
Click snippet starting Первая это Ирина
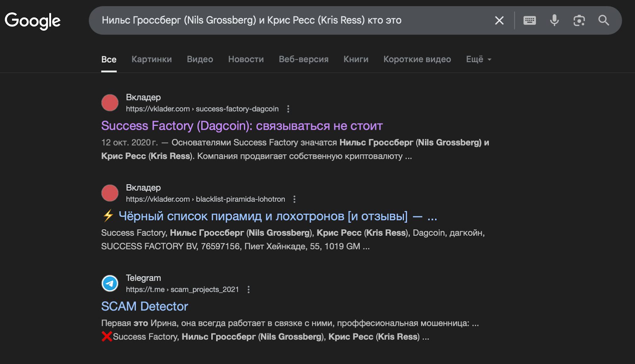(290, 323)
